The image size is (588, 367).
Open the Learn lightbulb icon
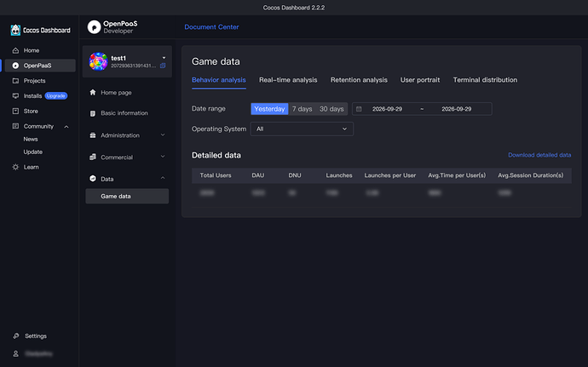pyautogui.click(x=15, y=167)
